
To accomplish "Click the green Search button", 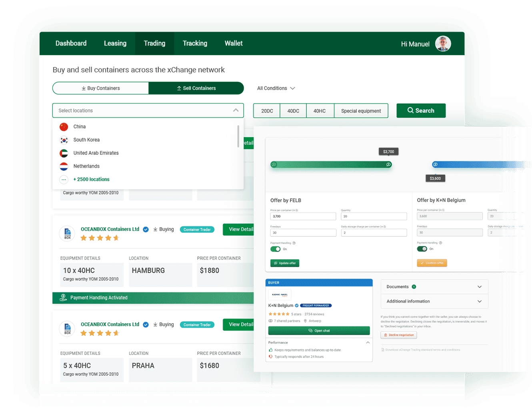I will click(421, 111).
